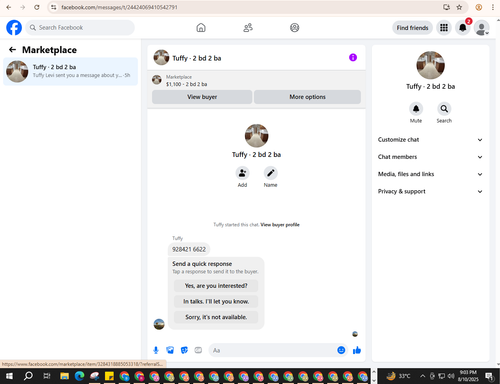Click the browser address bar URL
500x384 pixels.
tap(119, 7)
